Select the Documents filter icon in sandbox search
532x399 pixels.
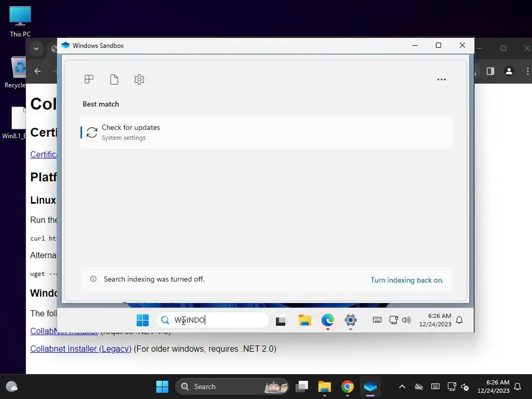[114, 79]
